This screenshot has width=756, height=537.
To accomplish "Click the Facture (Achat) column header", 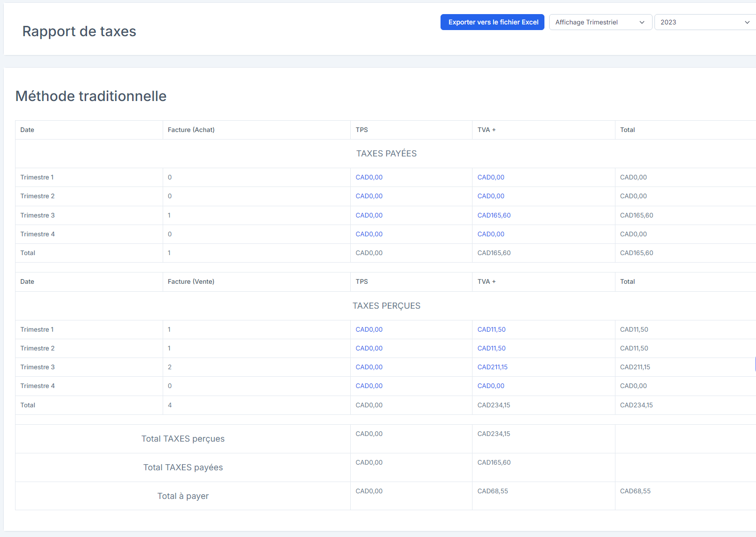I will [x=191, y=130].
